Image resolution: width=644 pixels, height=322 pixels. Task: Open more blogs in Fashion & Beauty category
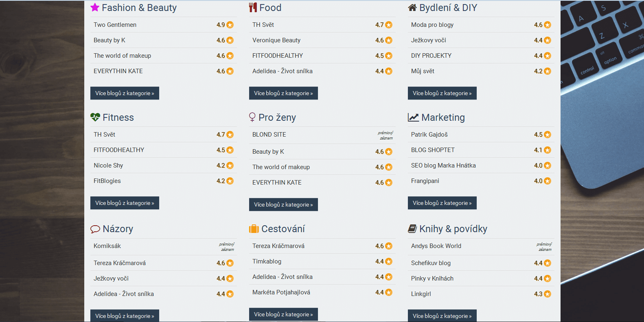click(x=125, y=93)
